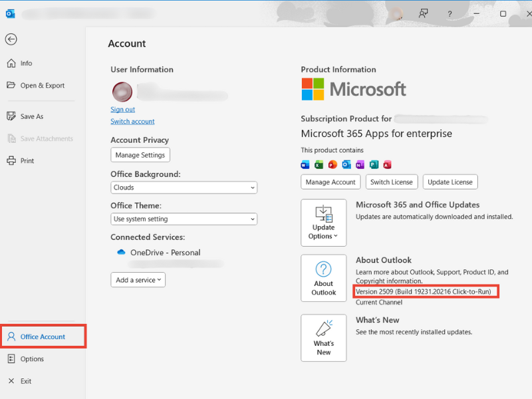Click the Outlook icon in the title bar
The width and height of the screenshot is (532, 399).
(x=9, y=13)
